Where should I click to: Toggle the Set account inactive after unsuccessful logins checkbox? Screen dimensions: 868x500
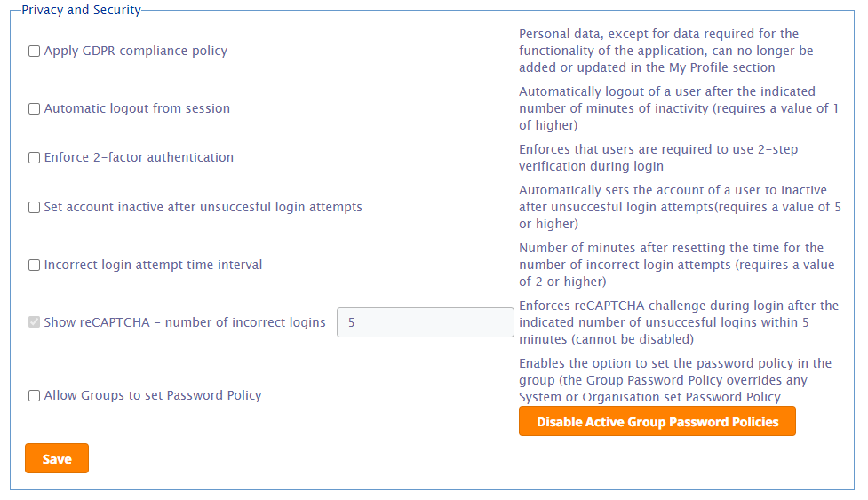pos(34,208)
